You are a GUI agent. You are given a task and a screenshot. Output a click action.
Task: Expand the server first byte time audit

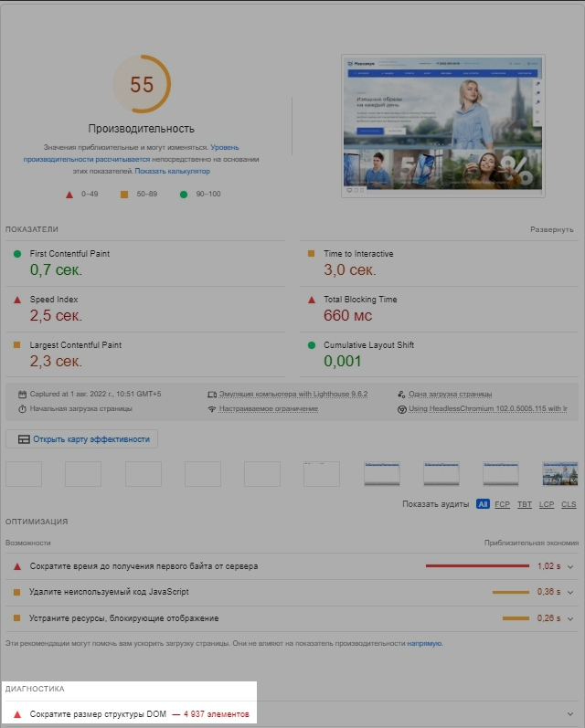coord(570,566)
